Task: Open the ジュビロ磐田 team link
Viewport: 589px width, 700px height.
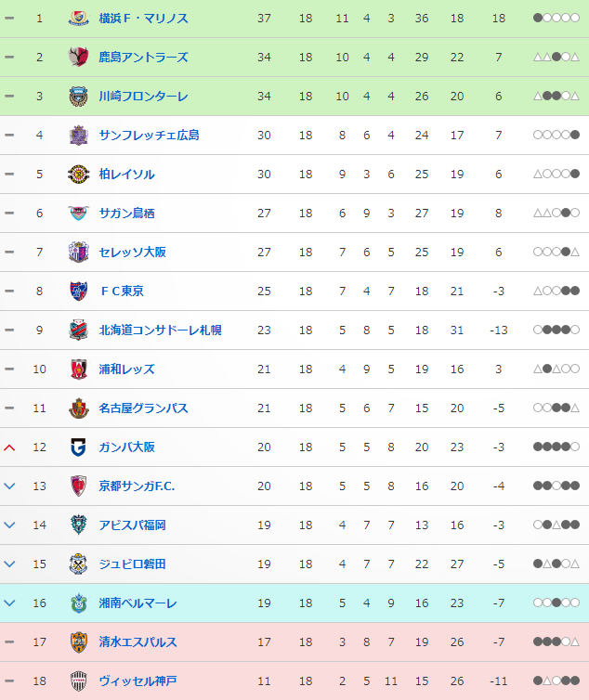Action: pyautogui.click(x=132, y=564)
